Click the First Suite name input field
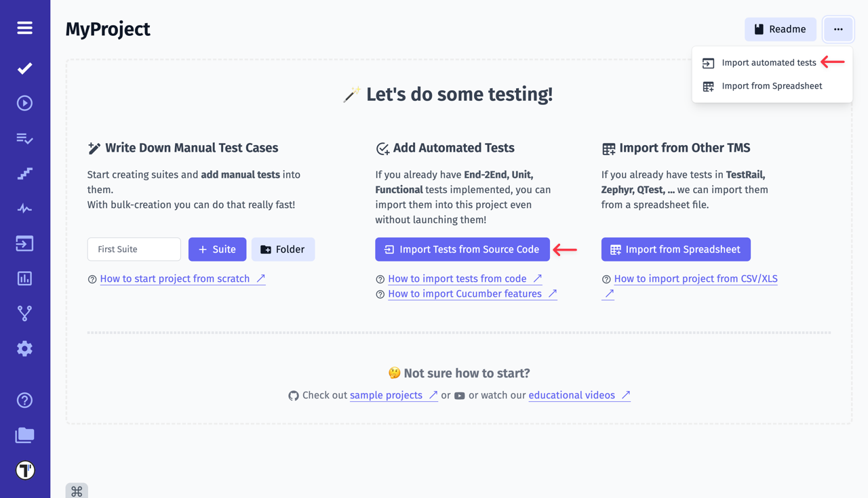The height and width of the screenshot is (498, 868). tap(134, 249)
